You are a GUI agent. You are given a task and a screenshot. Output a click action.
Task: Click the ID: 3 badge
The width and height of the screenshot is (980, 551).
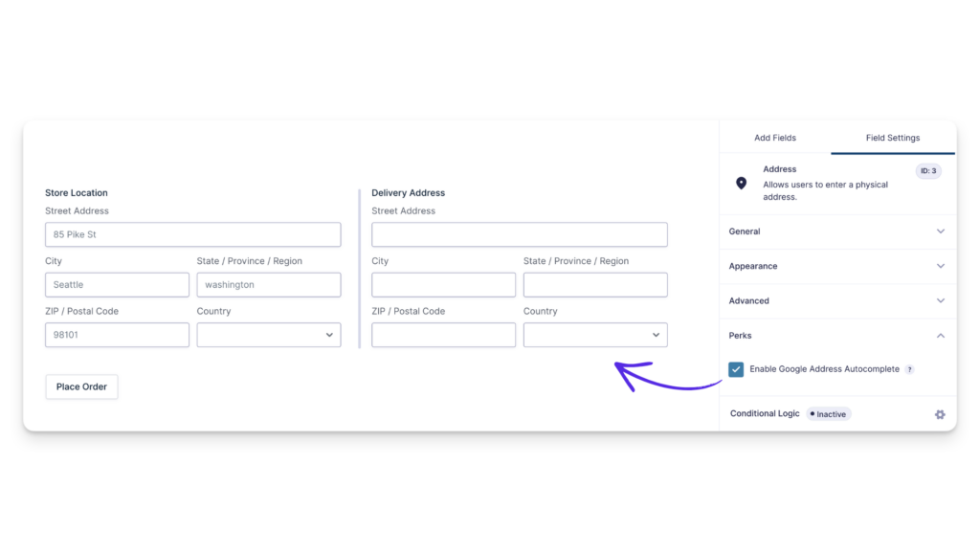pyautogui.click(x=928, y=170)
